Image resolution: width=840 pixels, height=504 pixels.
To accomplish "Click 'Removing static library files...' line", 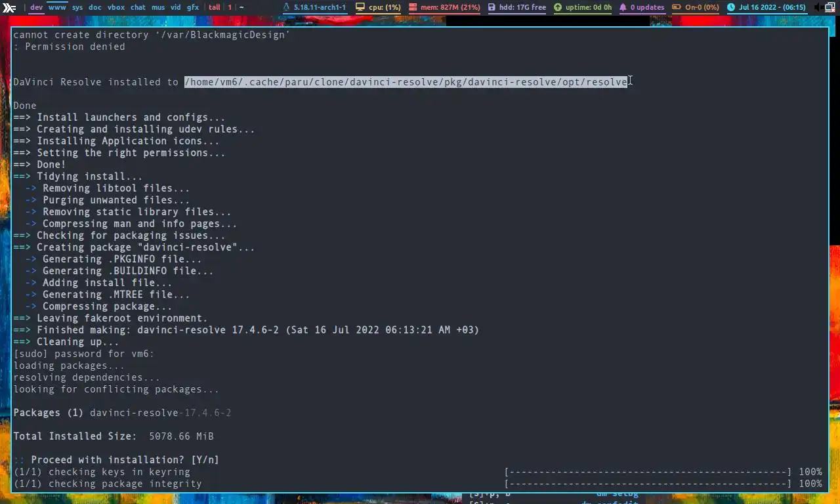I will click(128, 212).
